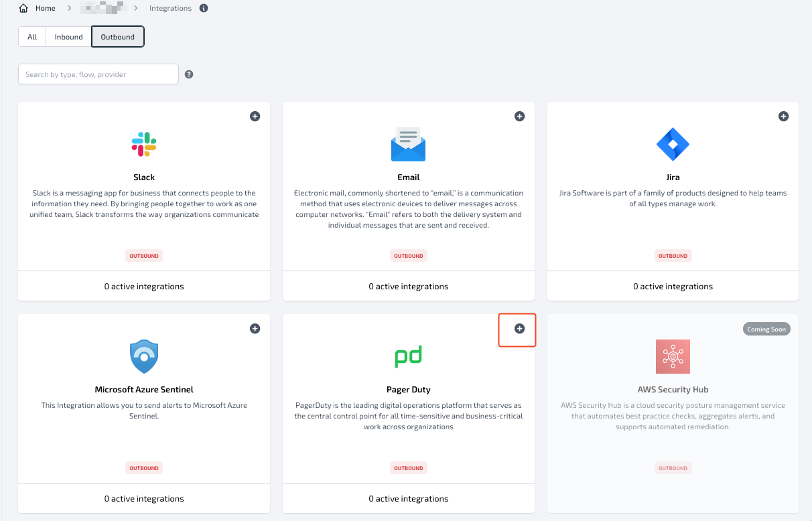The height and width of the screenshot is (521, 812).
Task: Click the blurred breadcrumb item
Action: [x=103, y=9]
